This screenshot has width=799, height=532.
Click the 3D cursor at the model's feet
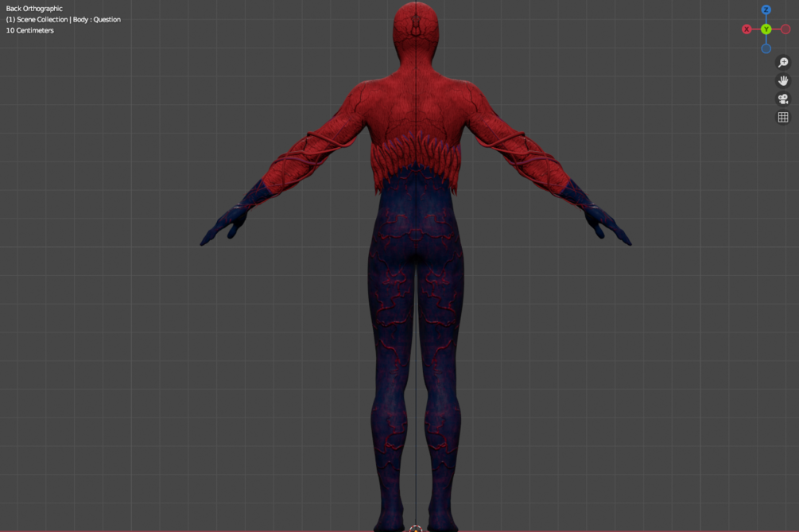pyautogui.click(x=416, y=529)
